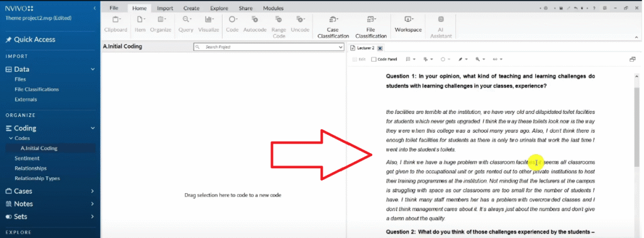Collapse the navigation pane arrow
Viewport: 644px width, 238px height.
point(95,8)
